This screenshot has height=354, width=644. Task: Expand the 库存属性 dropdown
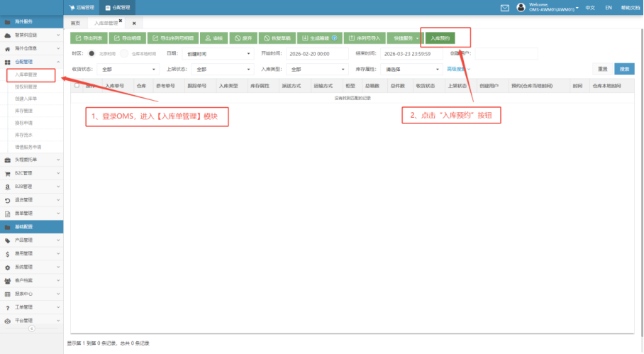tap(411, 70)
